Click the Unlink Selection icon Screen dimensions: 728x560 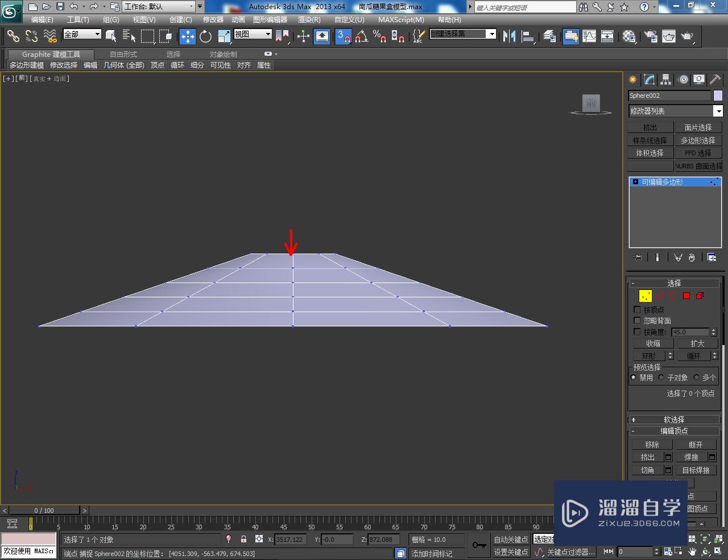pos(32,36)
